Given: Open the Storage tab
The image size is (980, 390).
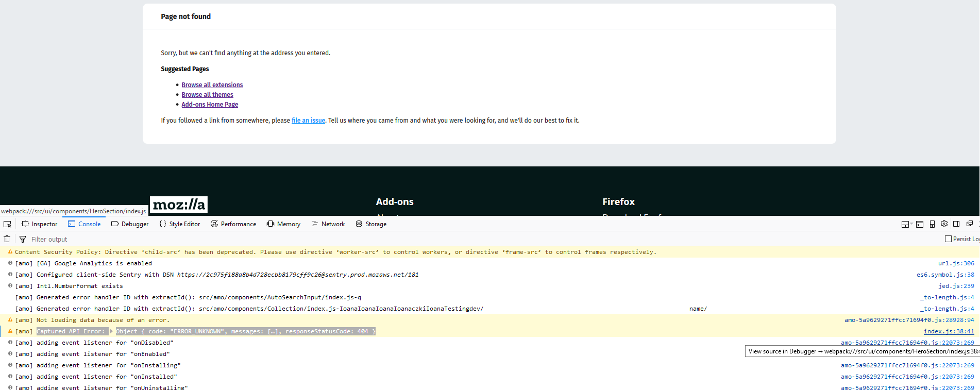Looking at the screenshot, I should [371, 224].
